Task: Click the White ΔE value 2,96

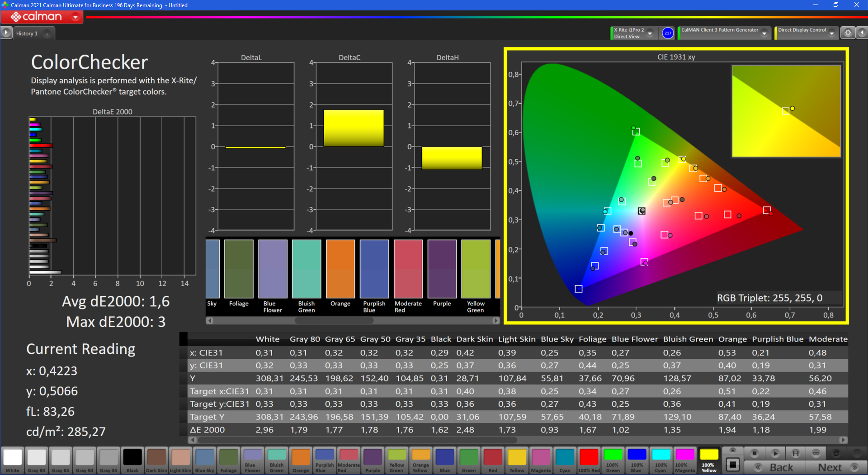Action: 264,430
